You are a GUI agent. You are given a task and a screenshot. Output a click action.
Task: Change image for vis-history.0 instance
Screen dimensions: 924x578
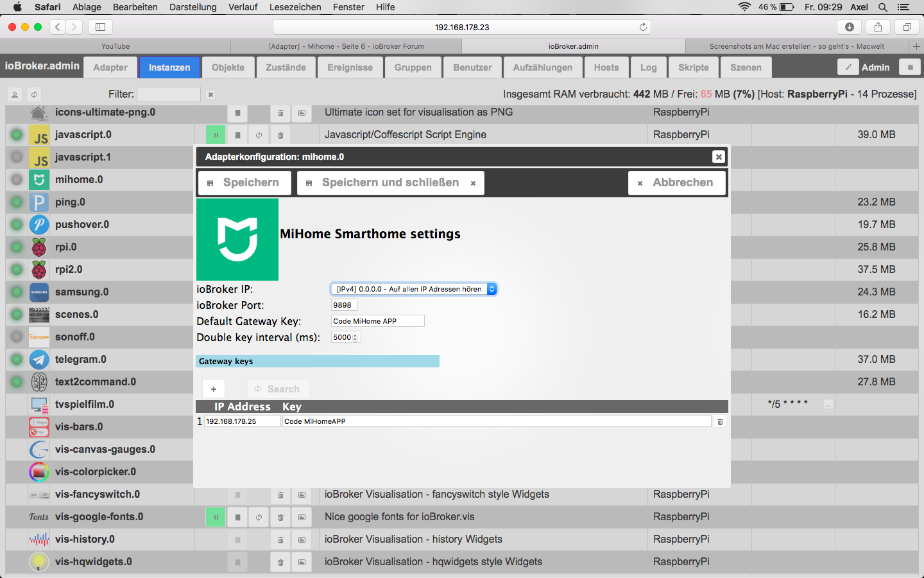302,539
